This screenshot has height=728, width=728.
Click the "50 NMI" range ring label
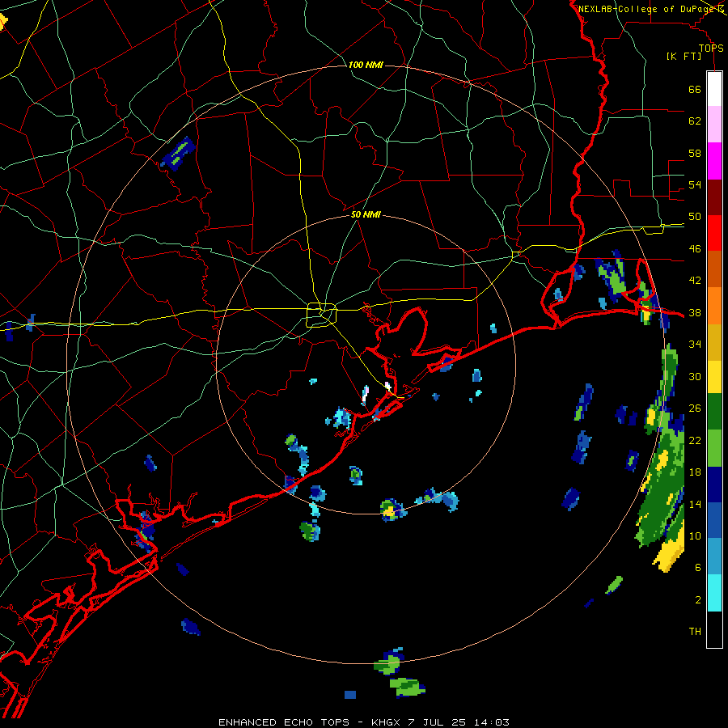point(366,214)
